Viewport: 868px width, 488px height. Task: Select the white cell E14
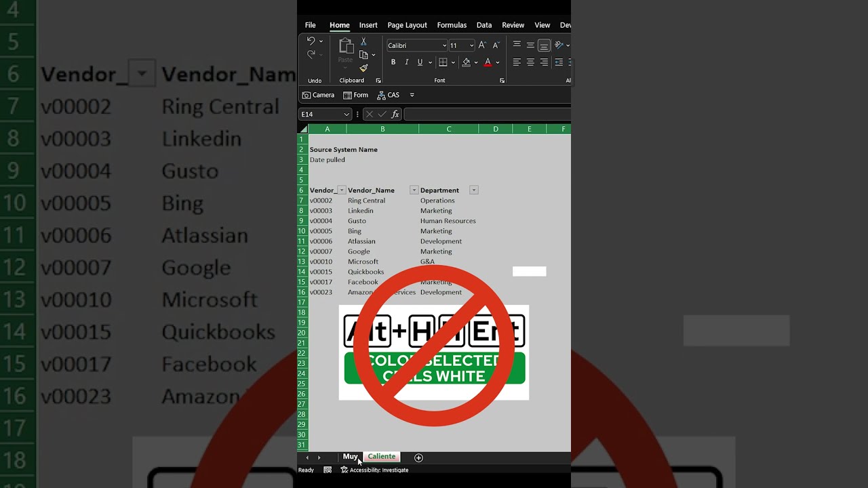529,272
